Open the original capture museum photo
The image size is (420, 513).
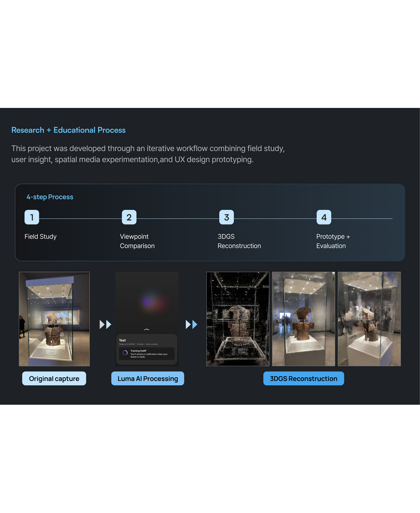pos(54,319)
